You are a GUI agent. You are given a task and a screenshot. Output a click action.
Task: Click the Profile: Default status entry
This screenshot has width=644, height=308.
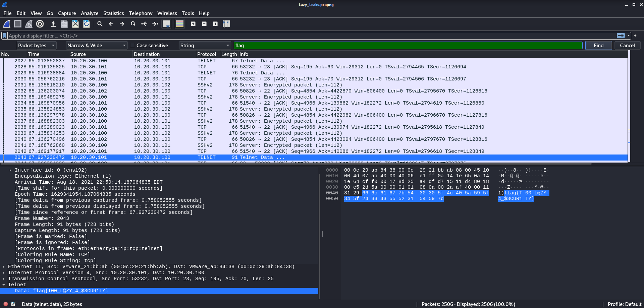pos(624,304)
